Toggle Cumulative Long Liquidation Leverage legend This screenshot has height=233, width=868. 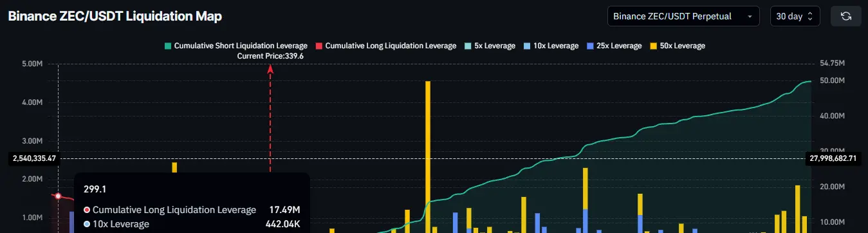(386, 46)
